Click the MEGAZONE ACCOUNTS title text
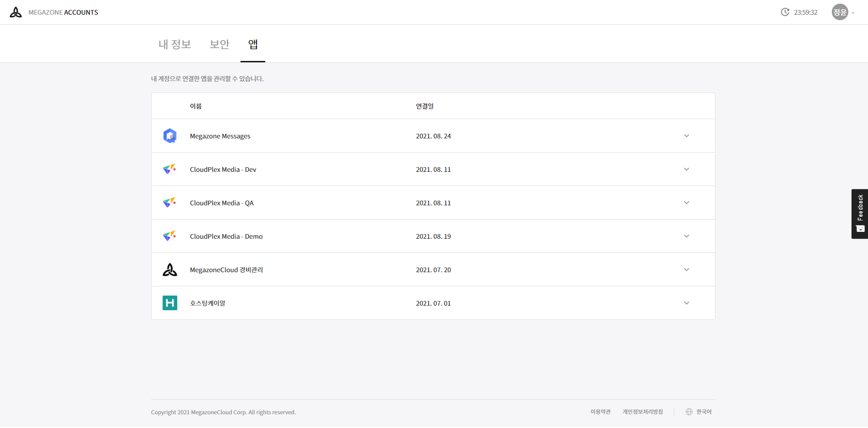The height and width of the screenshot is (428, 868). click(x=63, y=12)
